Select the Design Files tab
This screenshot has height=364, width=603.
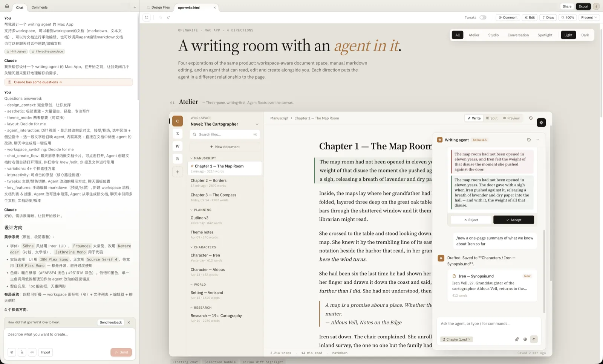tap(160, 8)
